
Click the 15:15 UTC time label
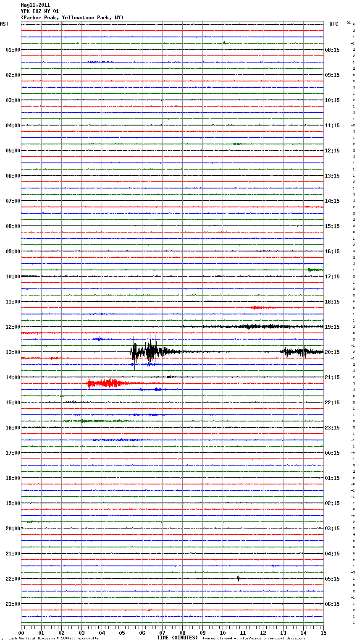[332, 226]
